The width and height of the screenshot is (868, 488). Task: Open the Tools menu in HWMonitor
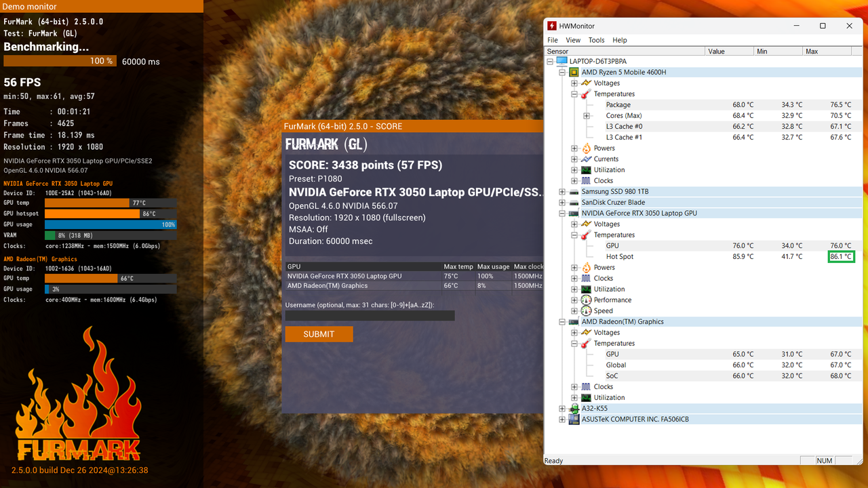[596, 40]
